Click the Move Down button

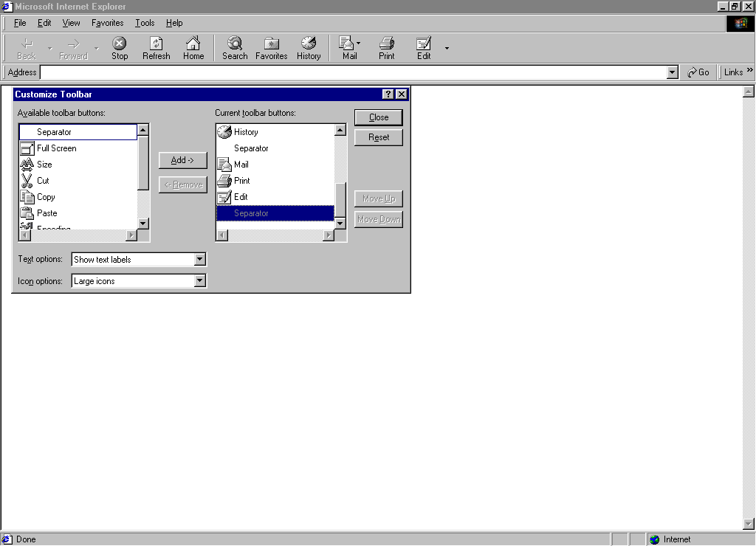tap(379, 219)
